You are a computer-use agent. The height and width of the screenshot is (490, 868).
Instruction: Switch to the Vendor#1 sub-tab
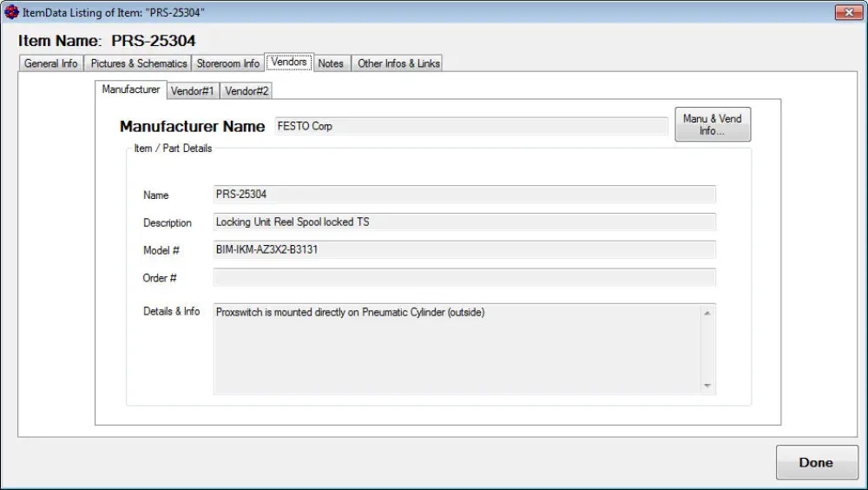[193, 91]
